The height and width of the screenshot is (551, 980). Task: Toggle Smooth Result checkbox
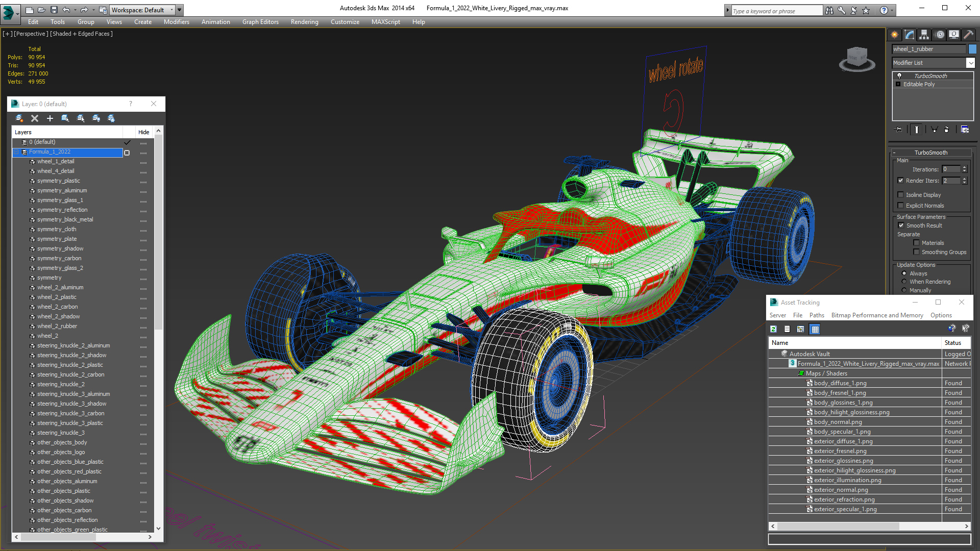901,226
